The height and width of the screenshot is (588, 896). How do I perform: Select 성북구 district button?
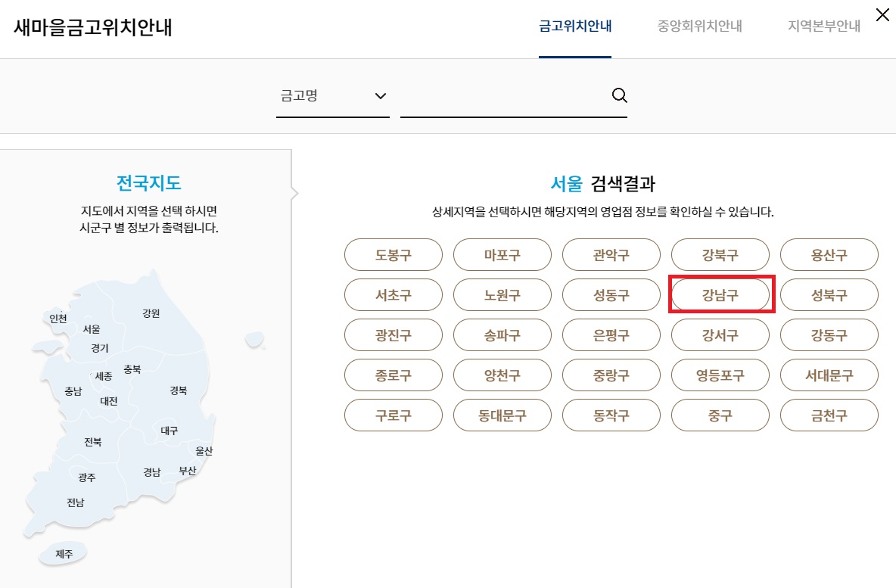pos(829,295)
